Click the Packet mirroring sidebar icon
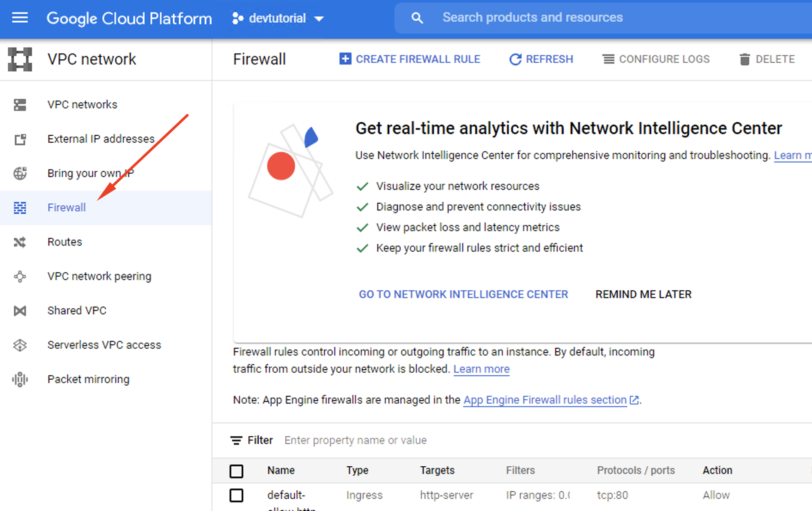Screen dimensions: 812x511 click(20, 379)
